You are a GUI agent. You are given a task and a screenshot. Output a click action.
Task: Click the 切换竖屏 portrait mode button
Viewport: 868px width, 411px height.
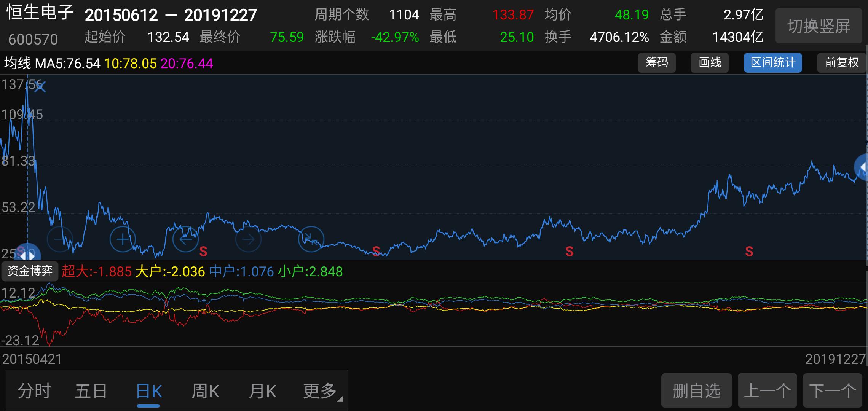tap(819, 25)
